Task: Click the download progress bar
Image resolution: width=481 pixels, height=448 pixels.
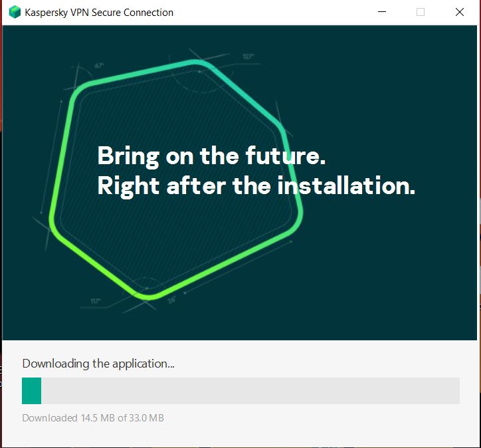Action: coord(241,391)
